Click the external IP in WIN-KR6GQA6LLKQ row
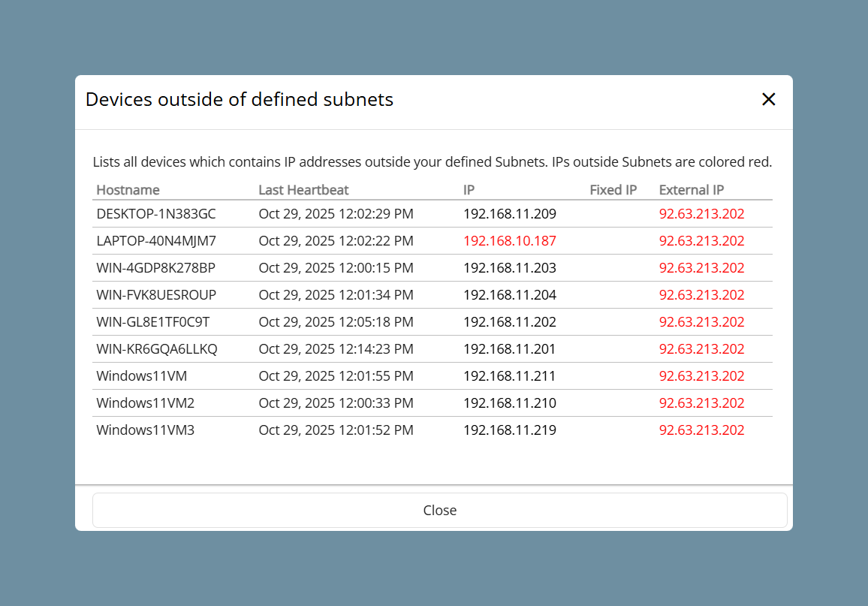 [x=701, y=349]
